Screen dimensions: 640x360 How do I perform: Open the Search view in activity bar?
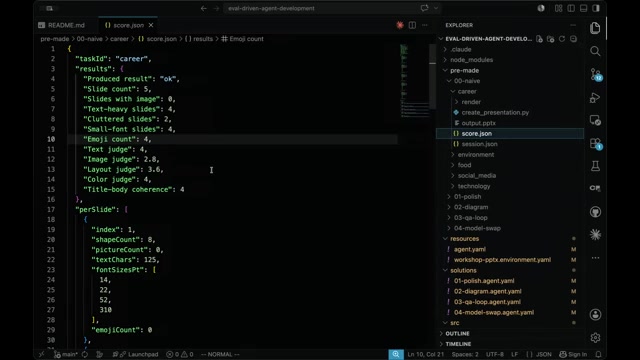[x=595, y=51]
